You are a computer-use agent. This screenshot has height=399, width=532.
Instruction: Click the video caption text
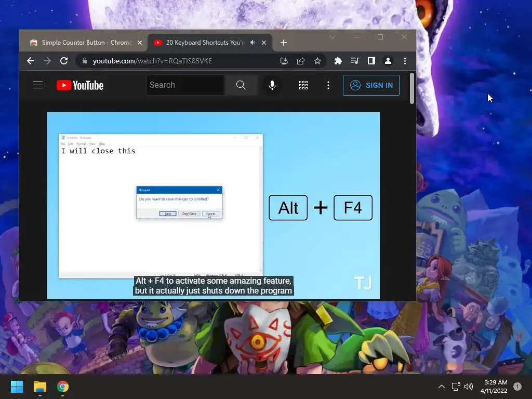click(214, 286)
